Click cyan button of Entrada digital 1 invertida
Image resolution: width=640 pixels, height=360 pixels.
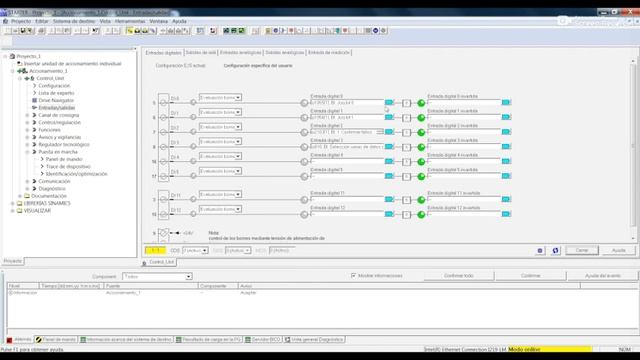click(506, 117)
